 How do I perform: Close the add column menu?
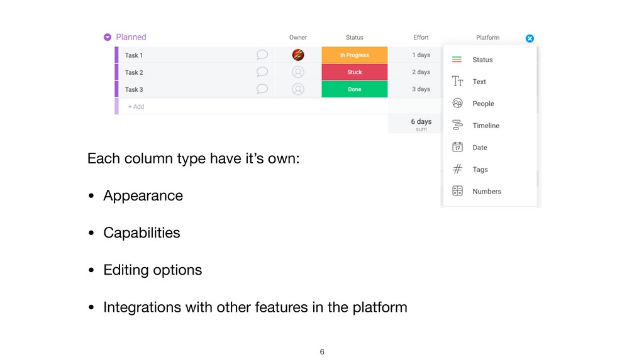530,38
